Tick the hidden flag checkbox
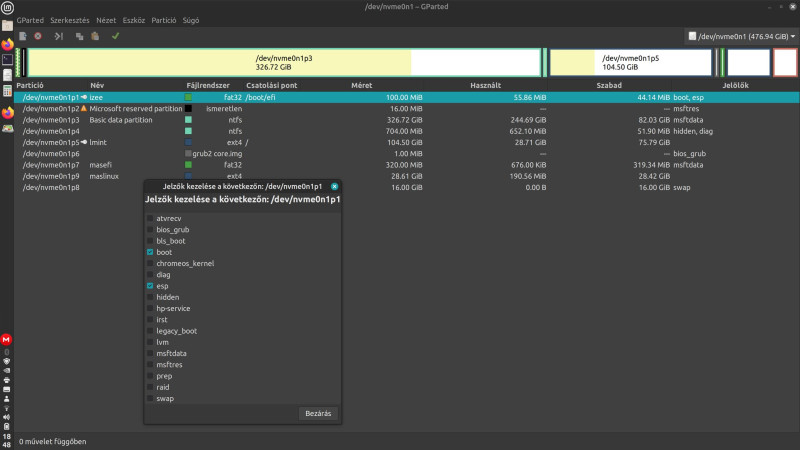 150,297
